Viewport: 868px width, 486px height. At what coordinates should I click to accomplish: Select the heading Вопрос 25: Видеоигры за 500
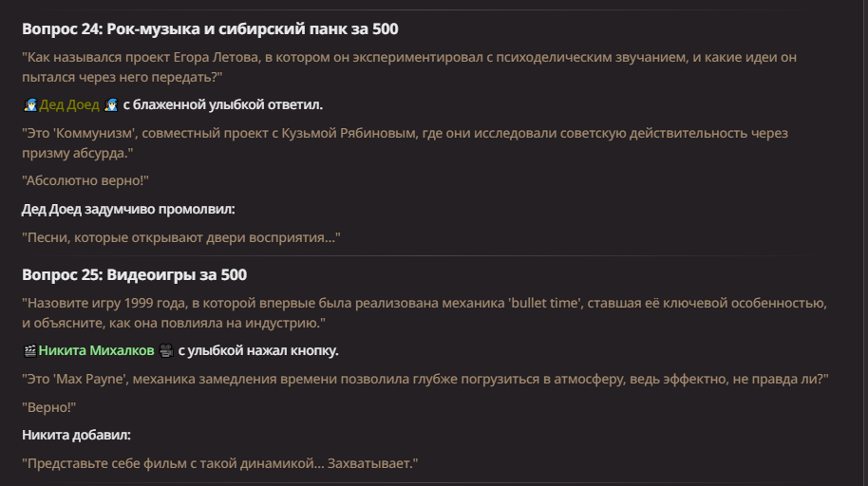(135, 274)
